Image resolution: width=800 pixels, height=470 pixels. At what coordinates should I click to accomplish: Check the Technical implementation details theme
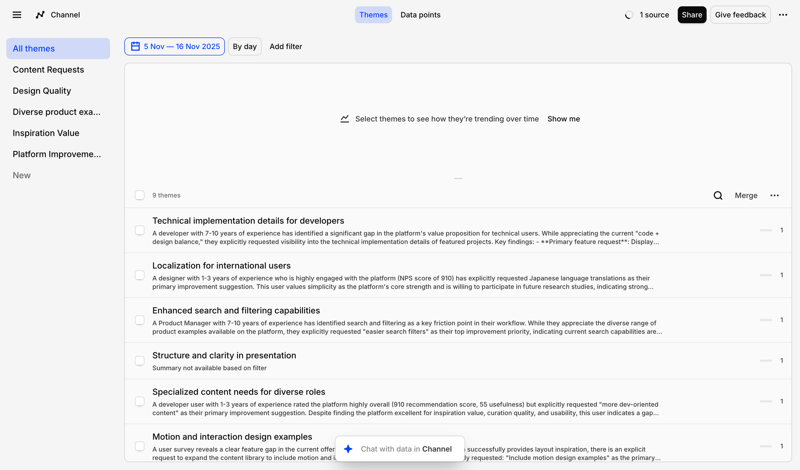[140, 230]
